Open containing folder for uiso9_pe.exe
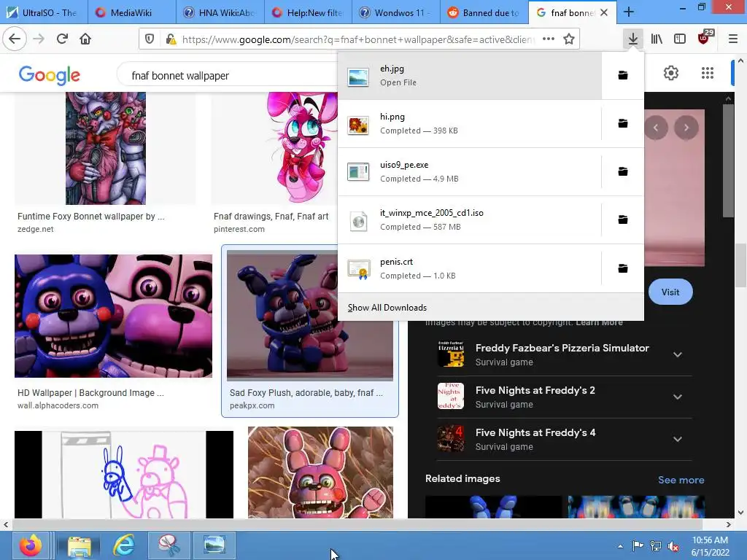The image size is (747, 560). [623, 171]
